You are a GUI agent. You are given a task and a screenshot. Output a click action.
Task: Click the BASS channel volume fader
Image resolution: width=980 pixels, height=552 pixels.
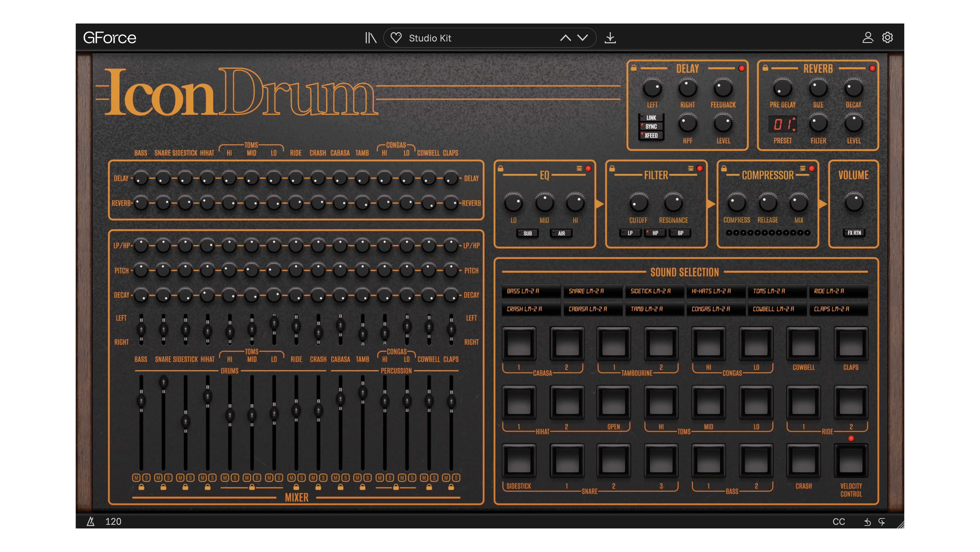(x=141, y=401)
